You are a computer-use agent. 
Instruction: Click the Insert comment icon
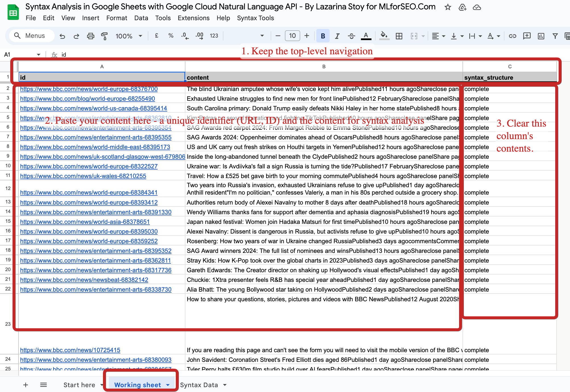[x=527, y=36]
